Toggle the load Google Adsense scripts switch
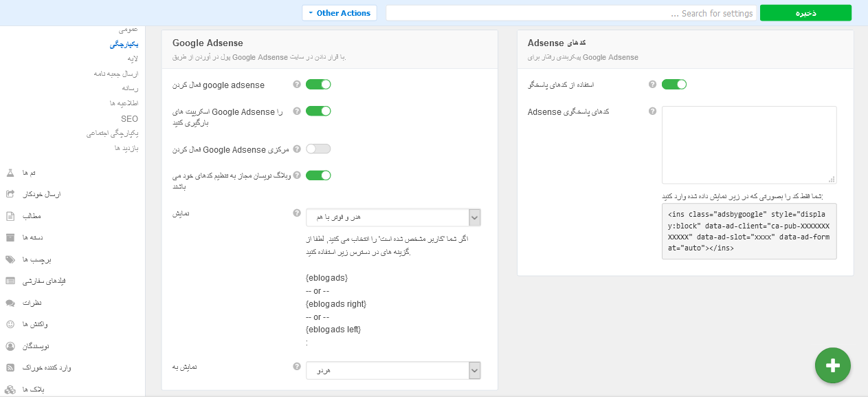Viewport: 868px width, 397px height. 318,111
